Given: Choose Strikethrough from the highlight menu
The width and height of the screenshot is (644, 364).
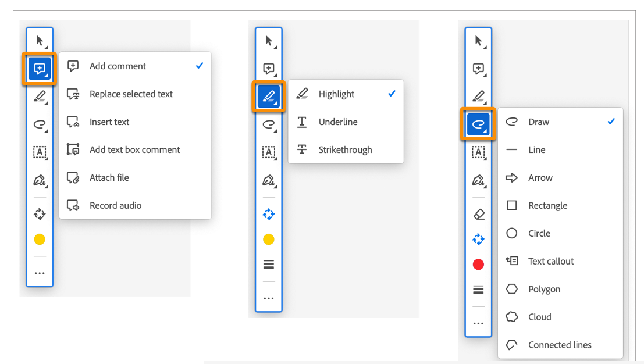Looking at the screenshot, I should (345, 150).
